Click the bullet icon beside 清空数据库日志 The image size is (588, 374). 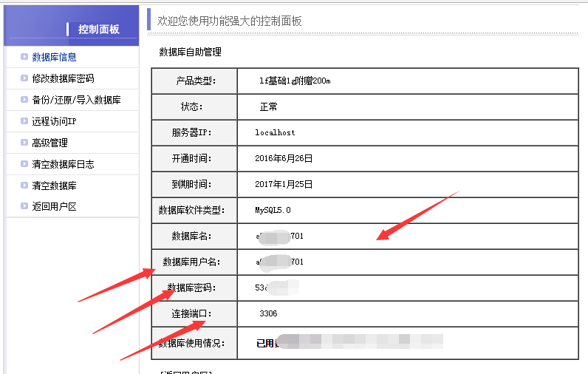24,163
